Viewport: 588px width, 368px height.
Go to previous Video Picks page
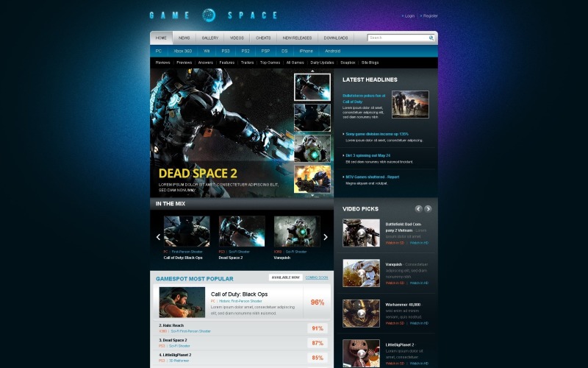coord(418,209)
